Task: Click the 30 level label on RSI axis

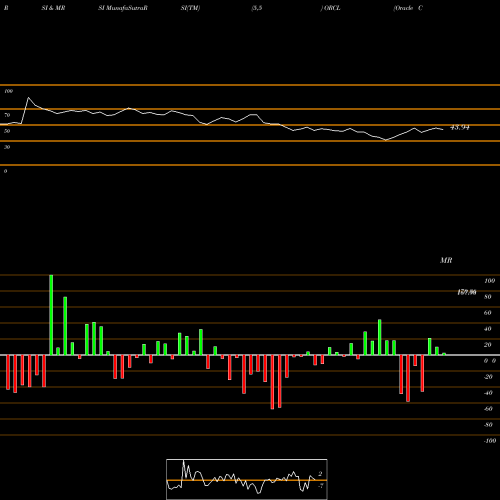Action: pos(7,147)
